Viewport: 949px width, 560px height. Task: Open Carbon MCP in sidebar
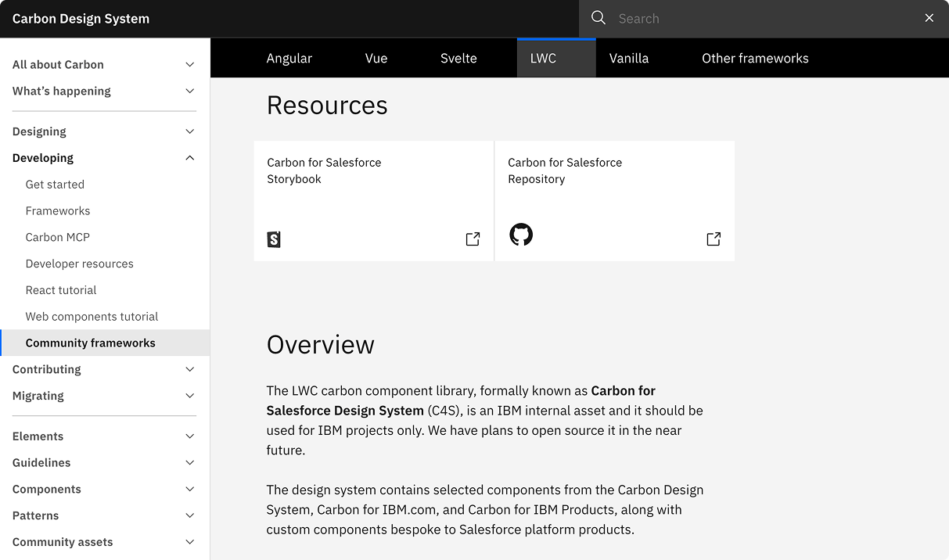tap(105, 237)
